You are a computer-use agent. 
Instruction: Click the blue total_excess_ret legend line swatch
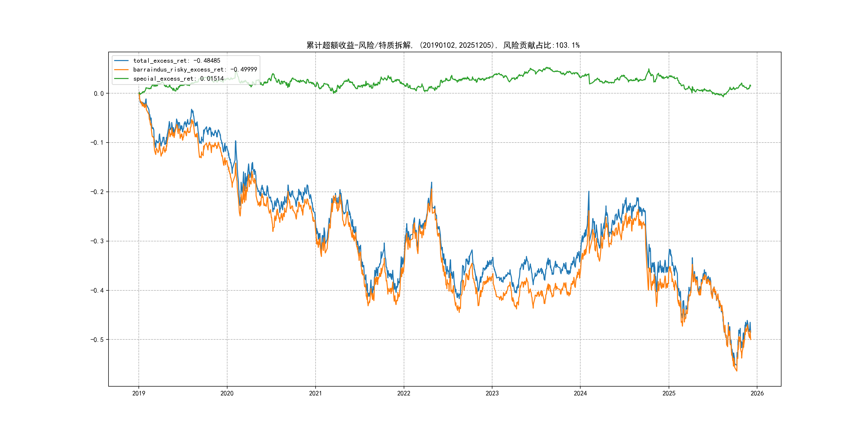click(x=121, y=61)
